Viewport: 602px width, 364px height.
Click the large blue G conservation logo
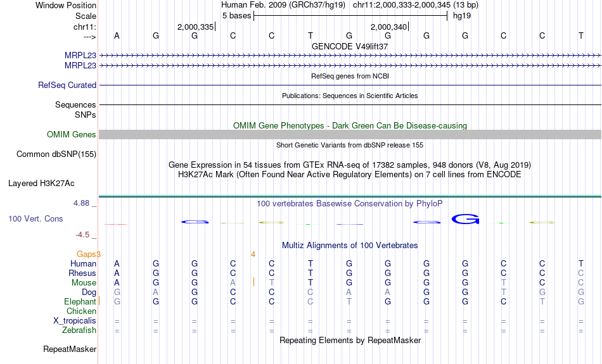pyautogui.click(x=465, y=219)
